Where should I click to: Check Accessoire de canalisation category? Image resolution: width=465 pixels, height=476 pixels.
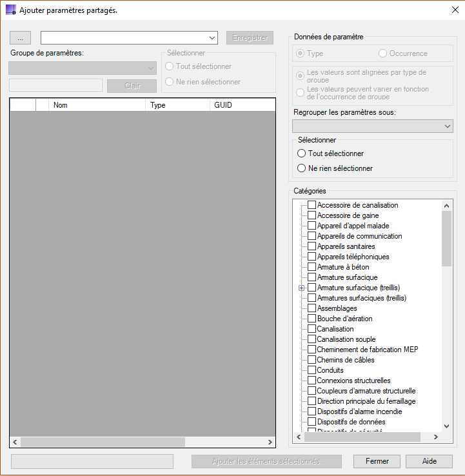pyautogui.click(x=312, y=205)
